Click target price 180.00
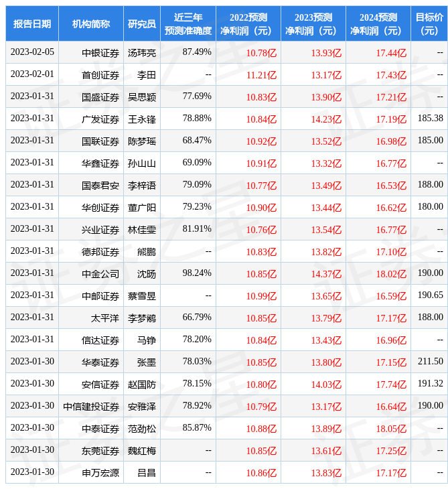Image resolution: width=448 pixels, height=489 pixels. coord(430,207)
